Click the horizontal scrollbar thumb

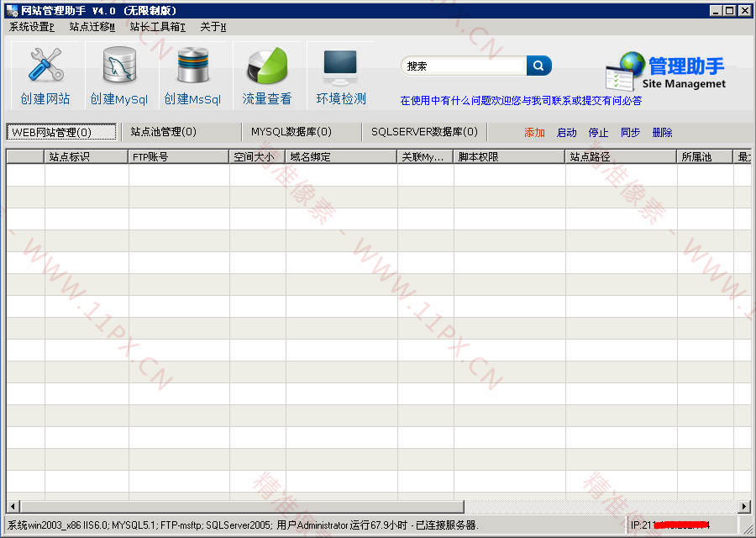(242, 506)
